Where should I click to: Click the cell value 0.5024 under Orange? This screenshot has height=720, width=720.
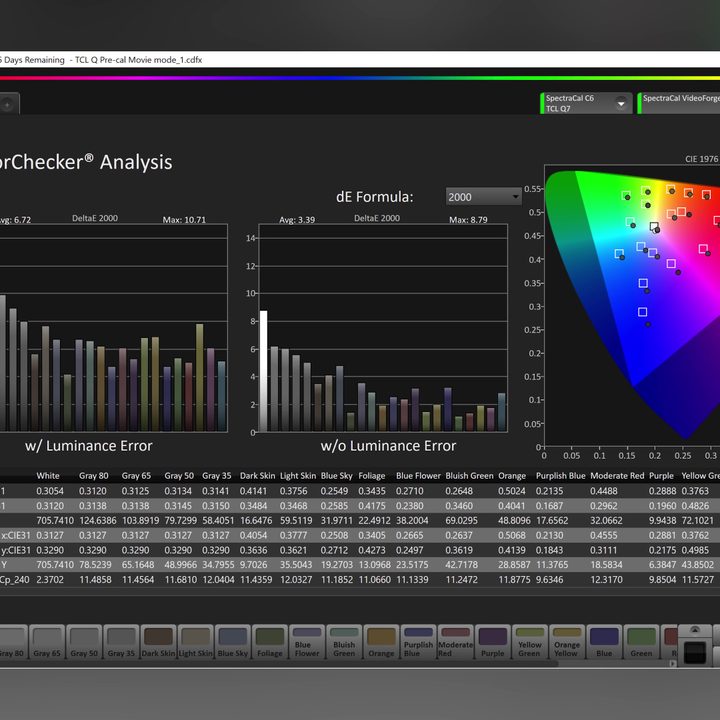tap(512, 491)
